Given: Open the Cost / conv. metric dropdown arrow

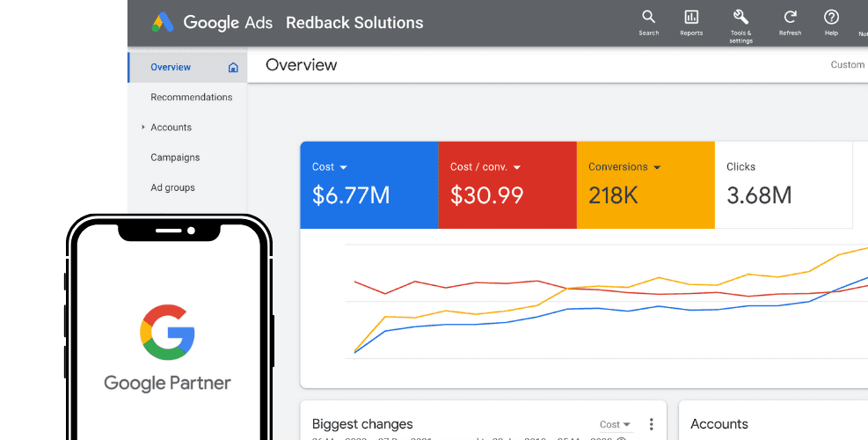Looking at the screenshot, I should coord(517,167).
